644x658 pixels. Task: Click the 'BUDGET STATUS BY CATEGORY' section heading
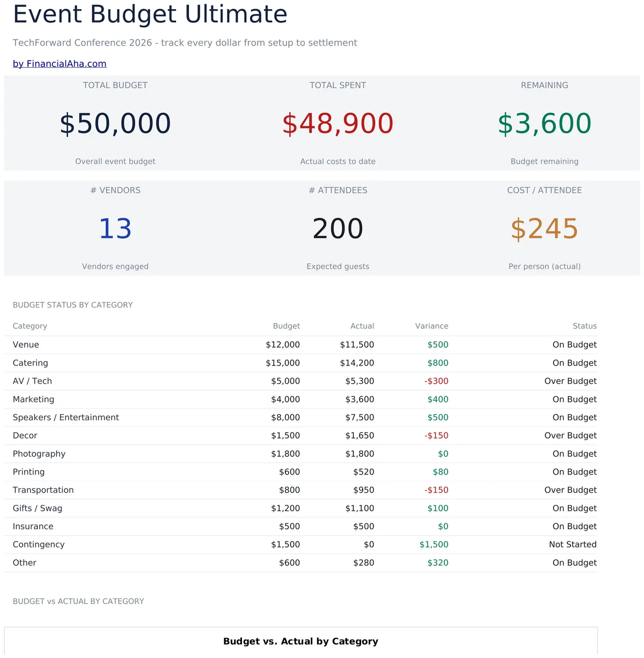tap(73, 305)
